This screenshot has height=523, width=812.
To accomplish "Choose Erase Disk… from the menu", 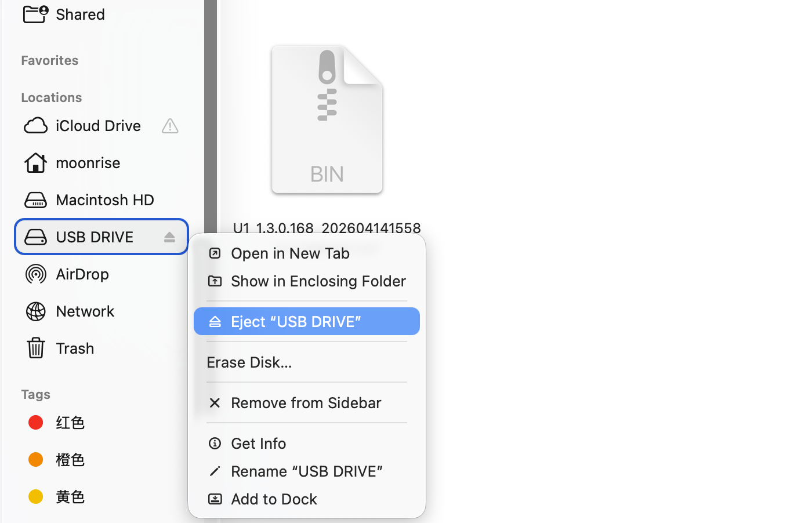I will click(249, 362).
